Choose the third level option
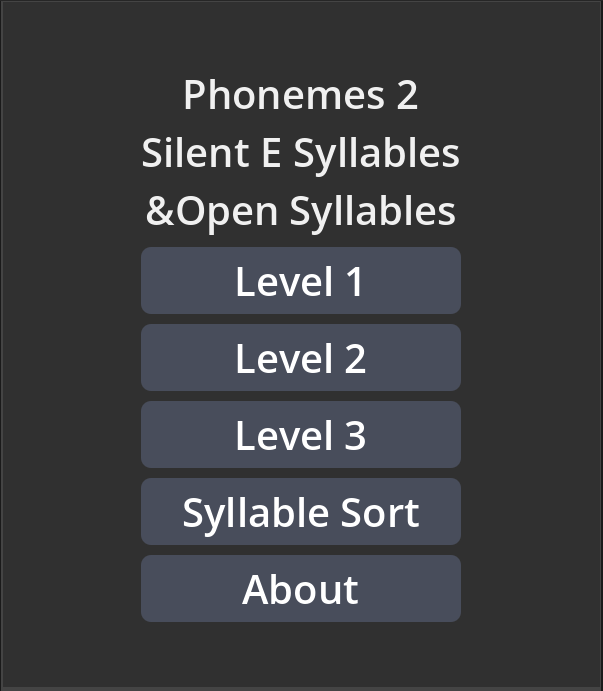 click(x=301, y=435)
